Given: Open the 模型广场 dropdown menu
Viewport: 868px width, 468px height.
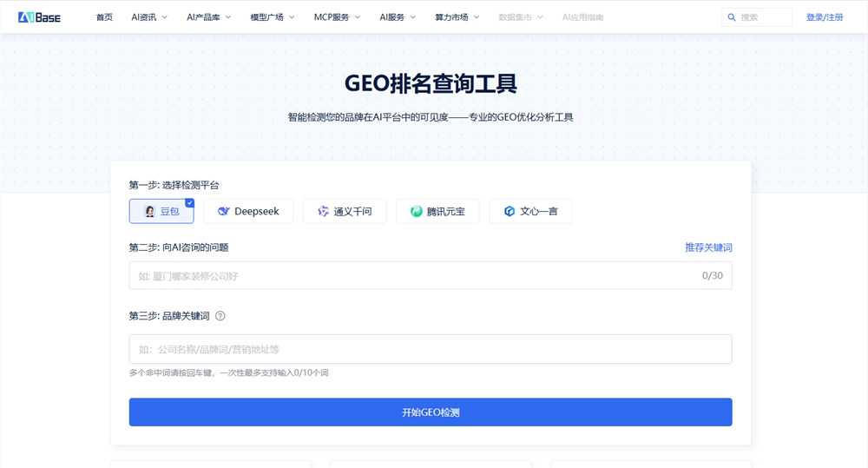Looking at the screenshot, I should pos(272,17).
